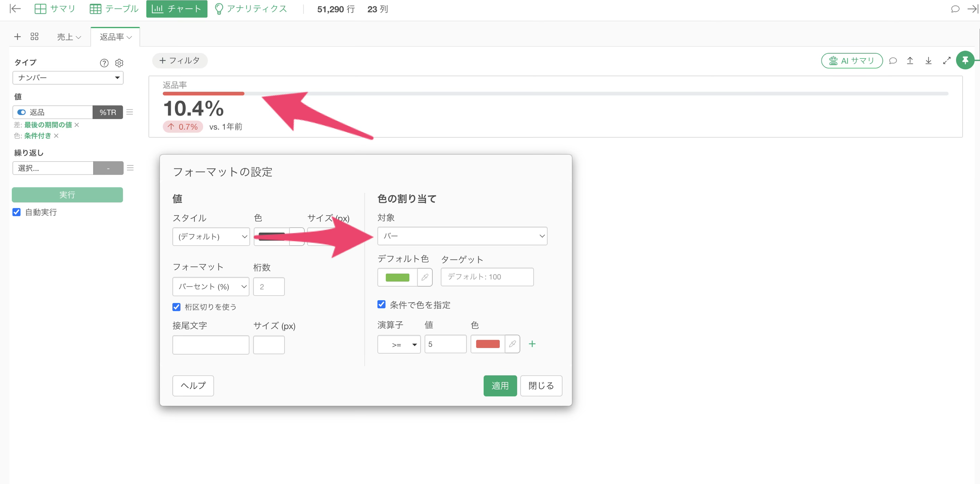
Task: Click eyedropper beside default green color
Action: click(425, 277)
